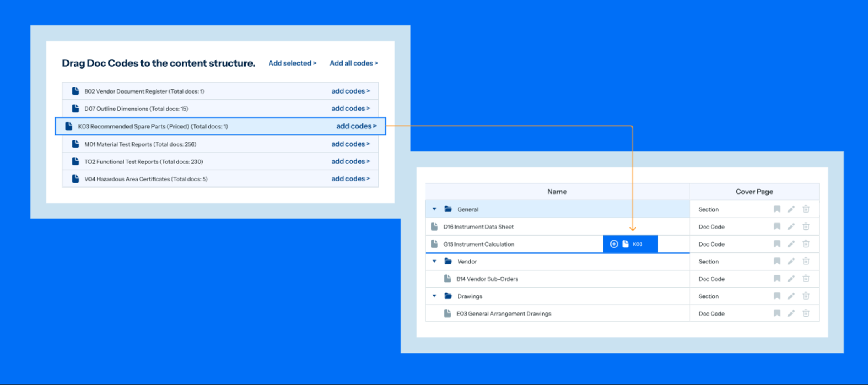Image resolution: width=868 pixels, height=385 pixels.
Task: Click the document icon of M01 Material Test Reports
Action: tap(76, 144)
